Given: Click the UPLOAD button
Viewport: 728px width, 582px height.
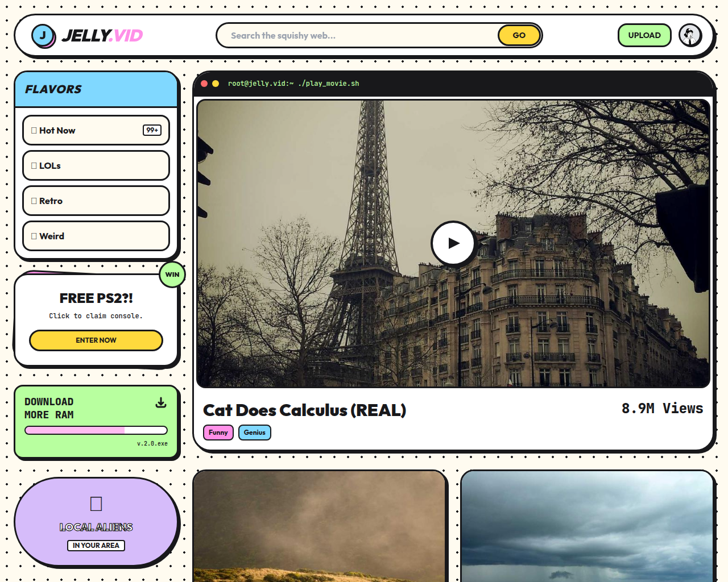Looking at the screenshot, I should tap(644, 35).
